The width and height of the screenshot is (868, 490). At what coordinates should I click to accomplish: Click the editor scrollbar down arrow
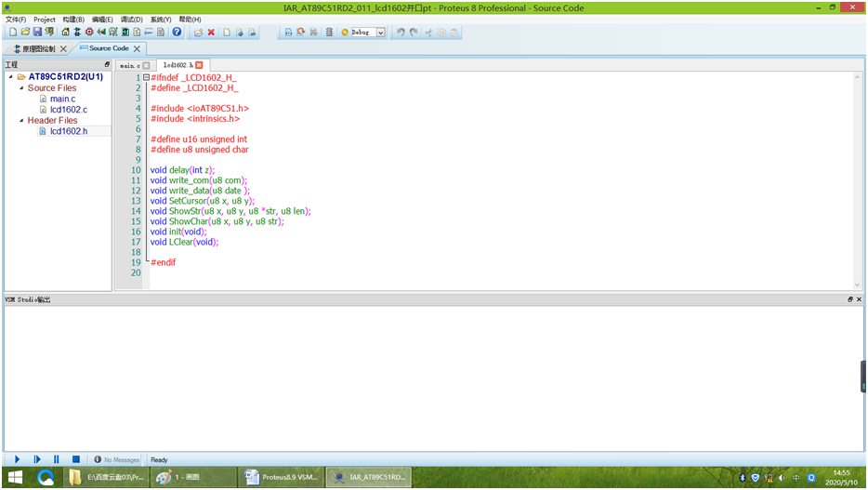(x=857, y=285)
